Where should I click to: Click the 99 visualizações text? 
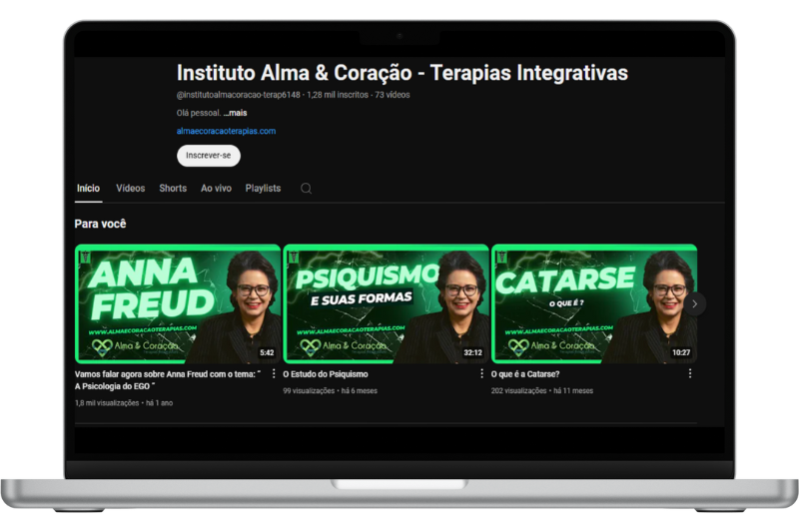(309, 391)
